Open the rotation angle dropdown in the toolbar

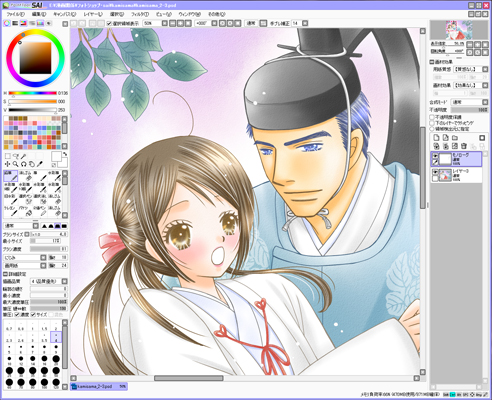(214, 23)
